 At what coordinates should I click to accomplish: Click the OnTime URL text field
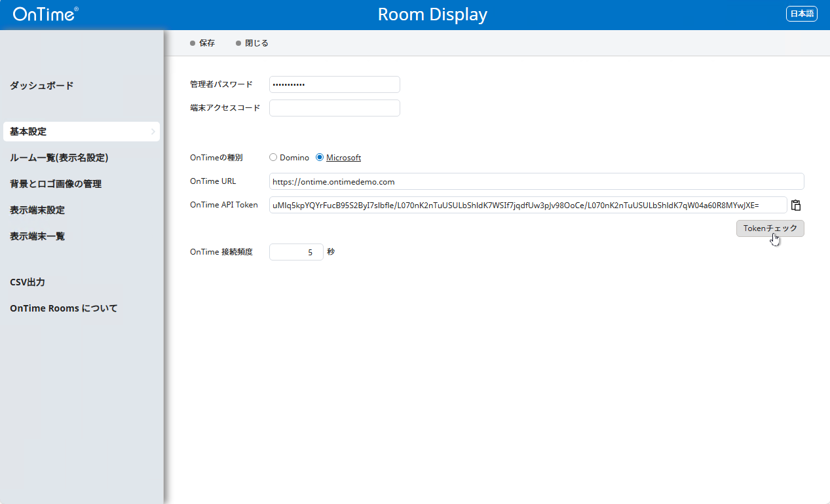point(536,181)
